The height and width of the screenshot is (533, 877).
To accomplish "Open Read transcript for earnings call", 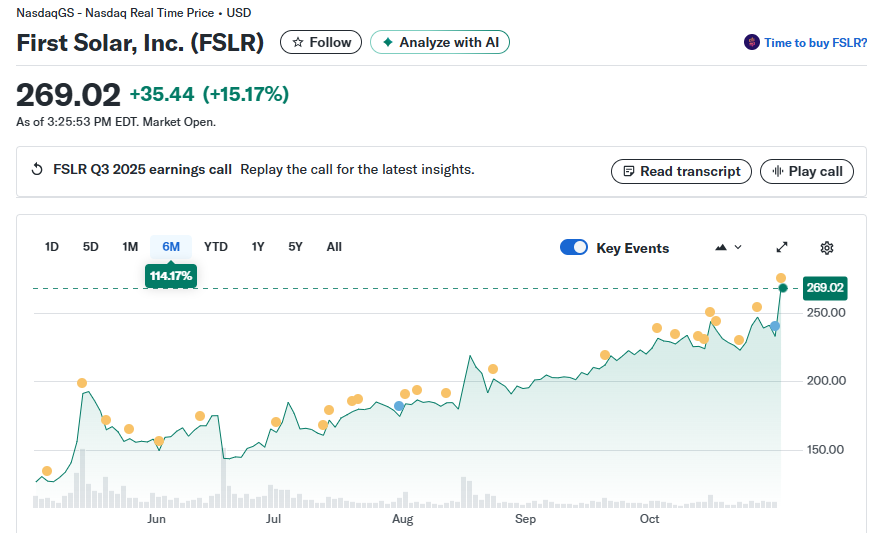I will pyautogui.click(x=681, y=171).
